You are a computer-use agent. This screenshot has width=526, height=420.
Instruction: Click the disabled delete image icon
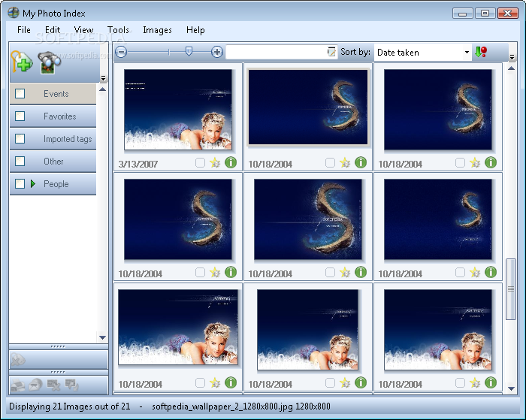click(53, 385)
